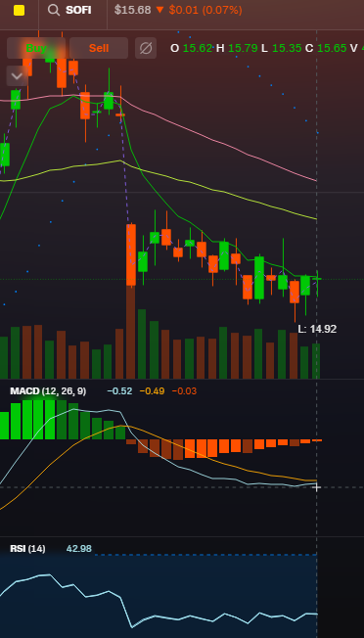
Task: Click the MACD histogram value -0.03
Action: [184, 391]
